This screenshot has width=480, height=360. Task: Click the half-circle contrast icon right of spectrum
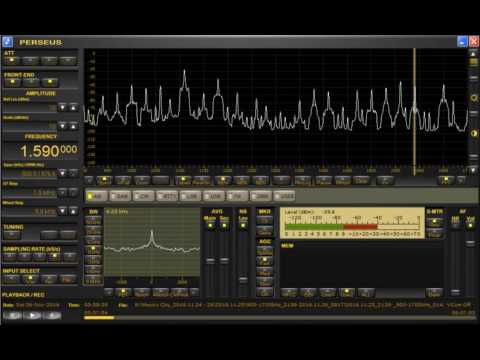point(474,134)
